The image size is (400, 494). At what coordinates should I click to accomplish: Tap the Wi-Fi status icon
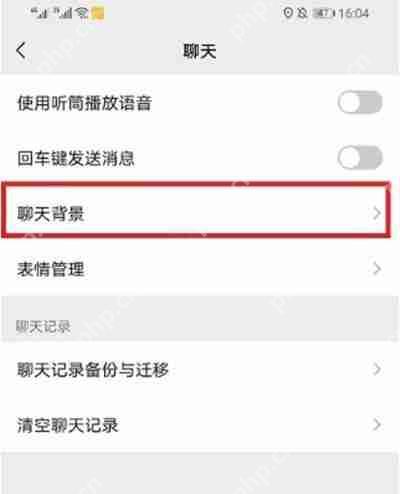82,13
